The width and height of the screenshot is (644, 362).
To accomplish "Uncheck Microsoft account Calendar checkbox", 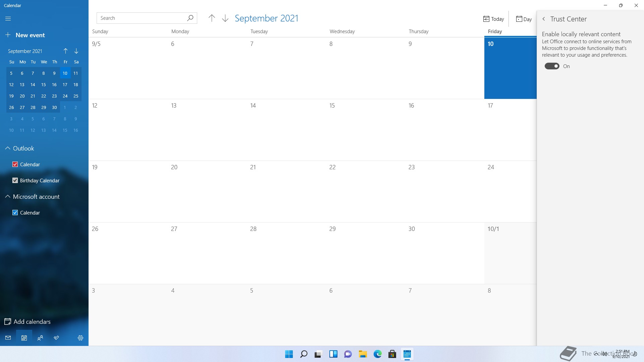I will [15, 213].
